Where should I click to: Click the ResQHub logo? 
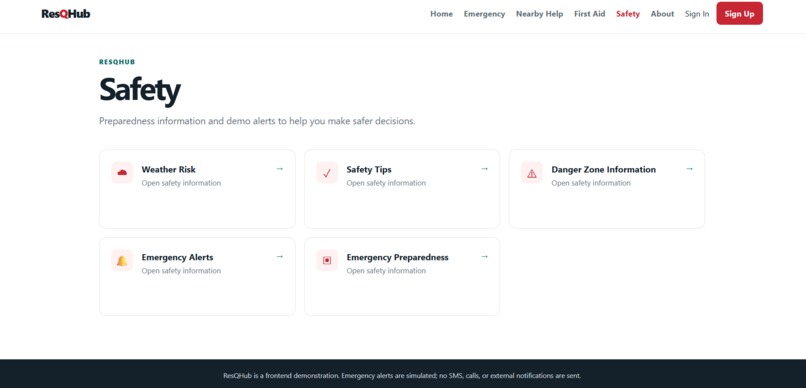click(66, 14)
